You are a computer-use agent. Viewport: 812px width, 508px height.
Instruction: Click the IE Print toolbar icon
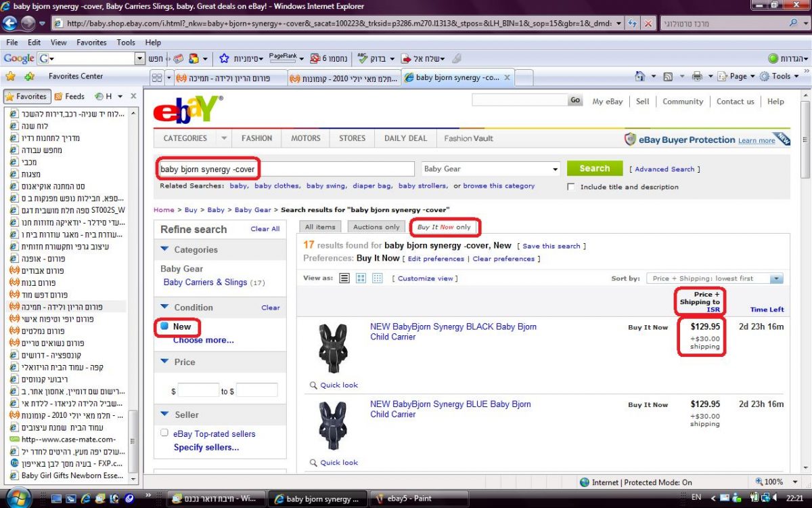click(x=697, y=77)
